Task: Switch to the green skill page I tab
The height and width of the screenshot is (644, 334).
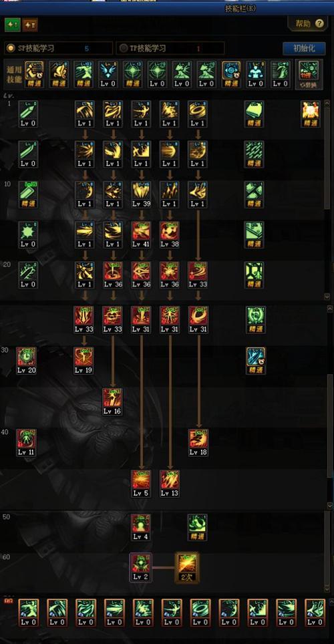Action: [x=12, y=25]
